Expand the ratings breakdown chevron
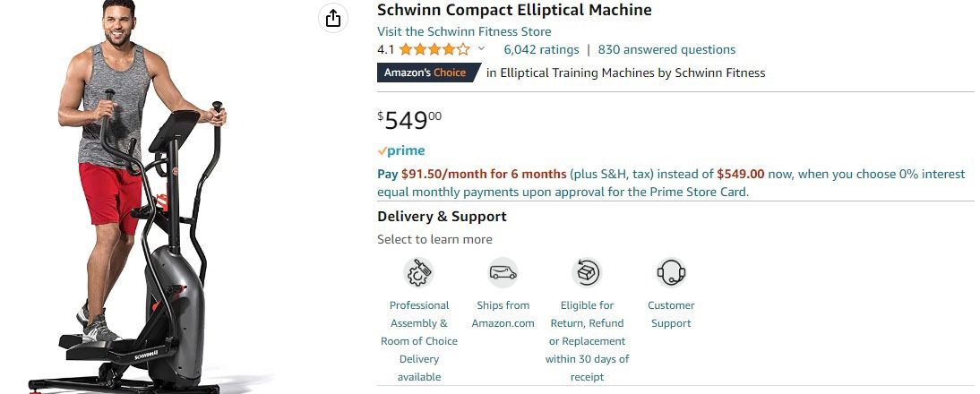The image size is (980, 394). [481, 49]
